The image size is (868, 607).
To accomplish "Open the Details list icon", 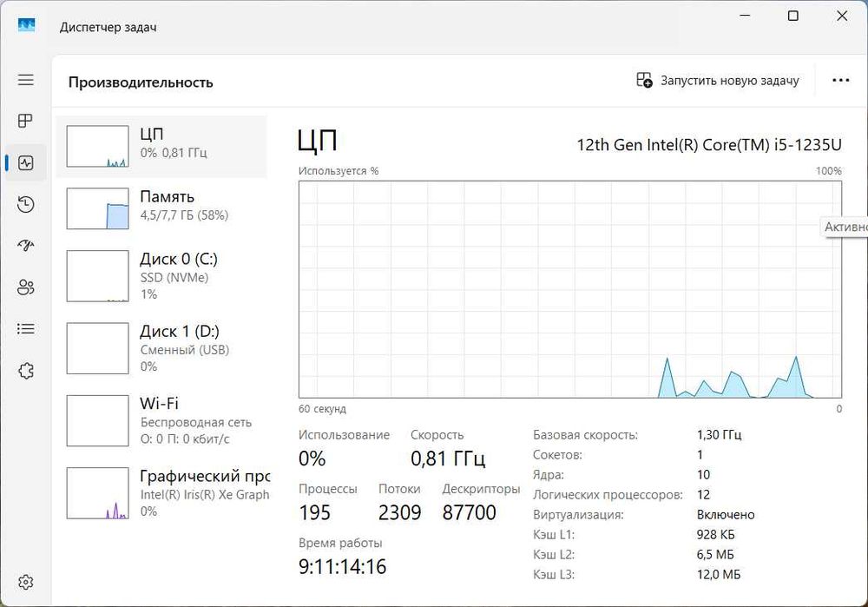I will pyautogui.click(x=26, y=329).
